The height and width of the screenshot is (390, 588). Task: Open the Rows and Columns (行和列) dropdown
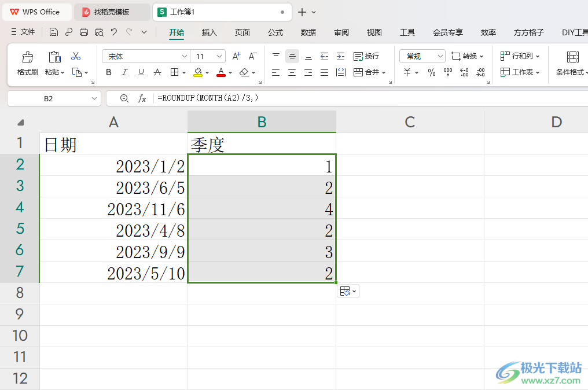520,56
